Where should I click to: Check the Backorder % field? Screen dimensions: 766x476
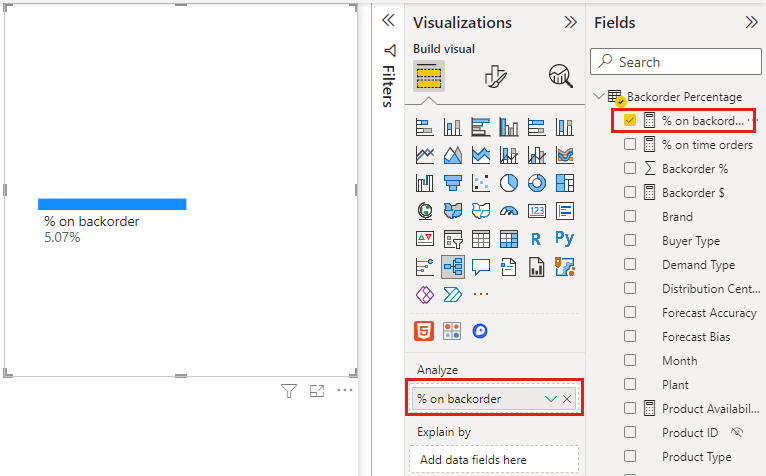pos(630,168)
